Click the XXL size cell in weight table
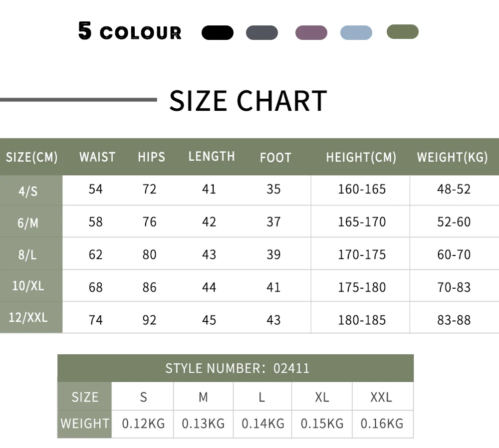499x448 pixels. tap(381, 397)
